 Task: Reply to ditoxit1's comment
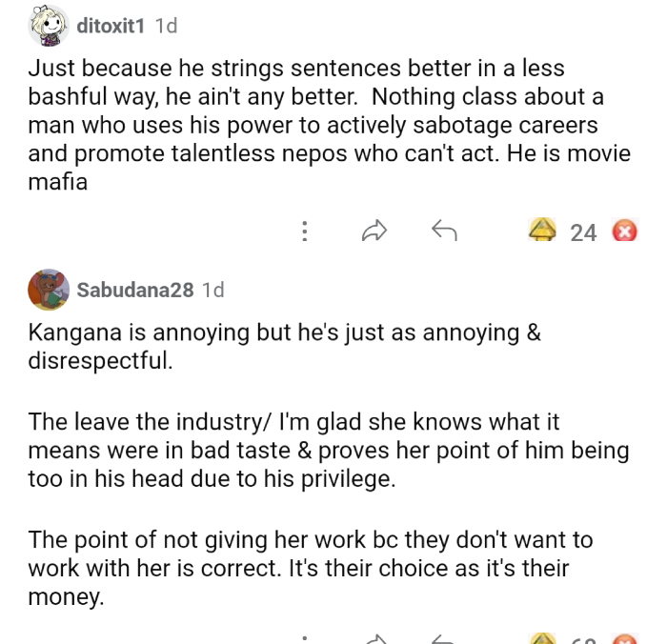tap(444, 231)
